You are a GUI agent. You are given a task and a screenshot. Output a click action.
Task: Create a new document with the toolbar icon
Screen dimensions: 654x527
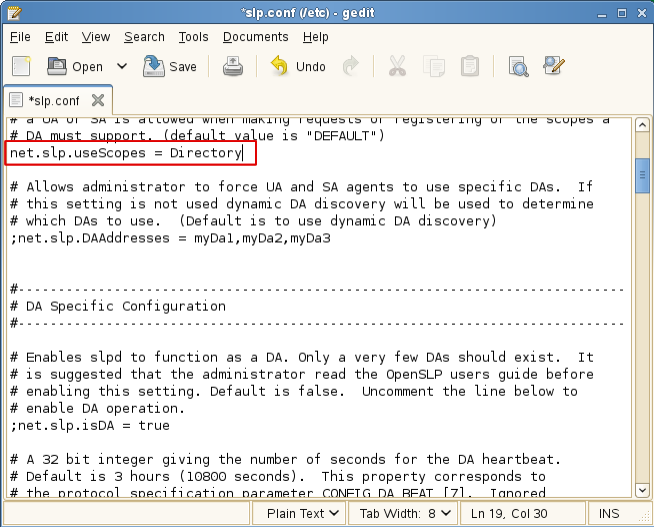click(x=21, y=66)
